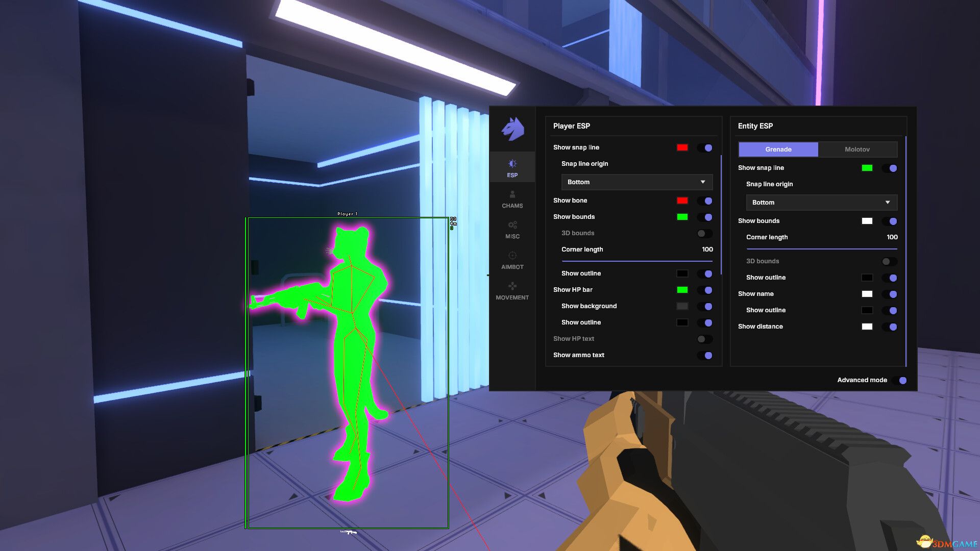Open the ESP sidebar section icon
This screenshot has height=551, width=980.
tap(512, 164)
